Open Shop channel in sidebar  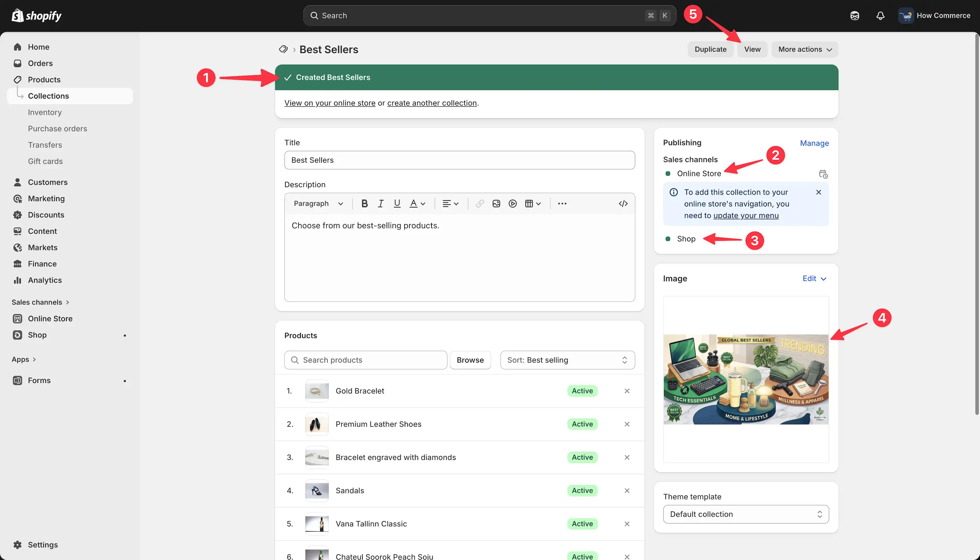tap(70, 335)
